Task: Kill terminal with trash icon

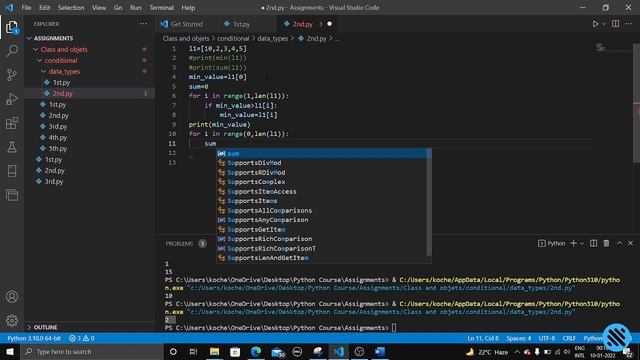Action: point(607,243)
